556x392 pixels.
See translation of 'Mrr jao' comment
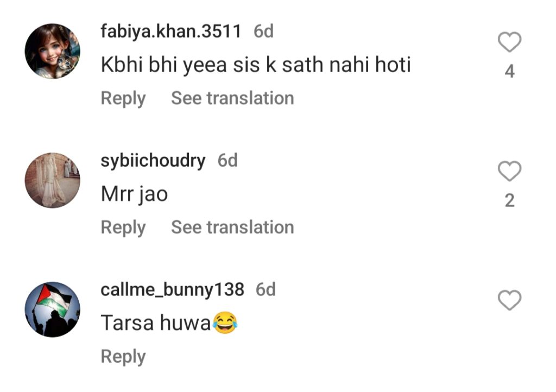tap(232, 227)
